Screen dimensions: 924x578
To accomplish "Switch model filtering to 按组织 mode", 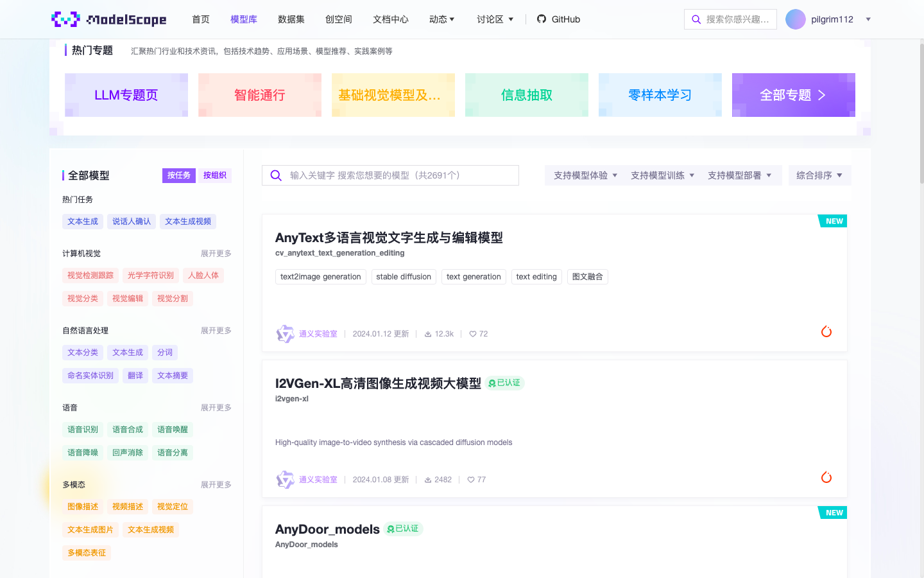I will (x=214, y=175).
